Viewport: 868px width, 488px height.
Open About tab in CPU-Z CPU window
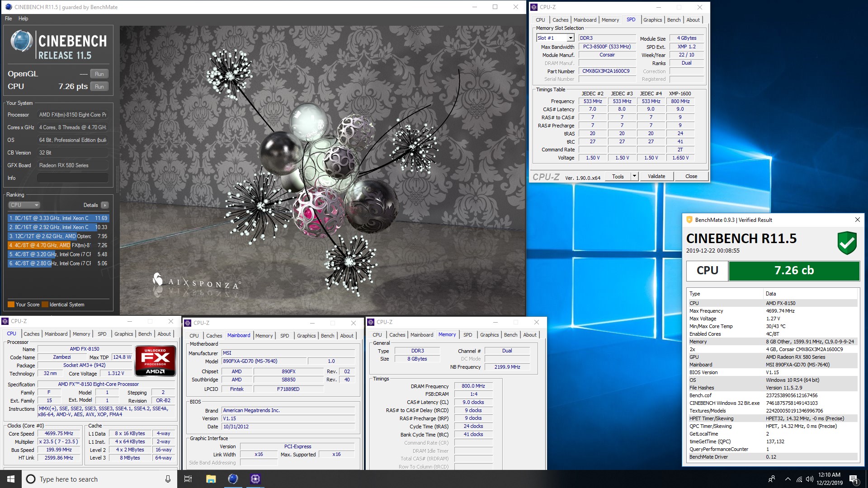(165, 334)
